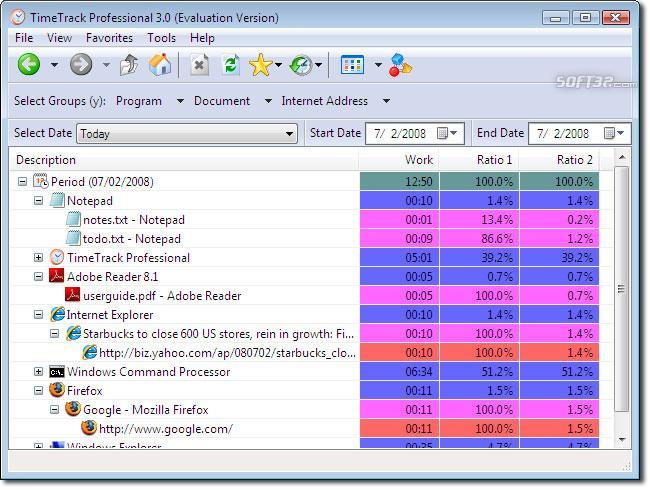Image resolution: width=650 pixels, height=490 pixels.
Task: Open the Tools menu
Action: coord(162,38)
